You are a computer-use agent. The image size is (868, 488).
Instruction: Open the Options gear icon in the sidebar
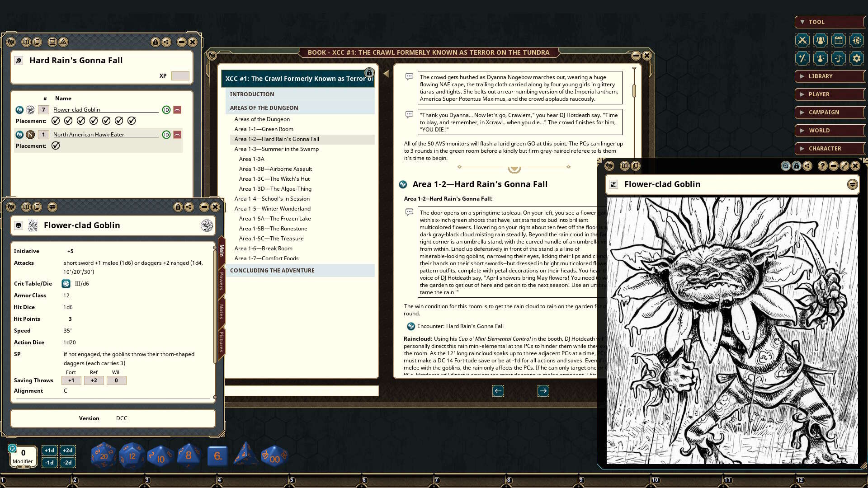tap(857, 58)
